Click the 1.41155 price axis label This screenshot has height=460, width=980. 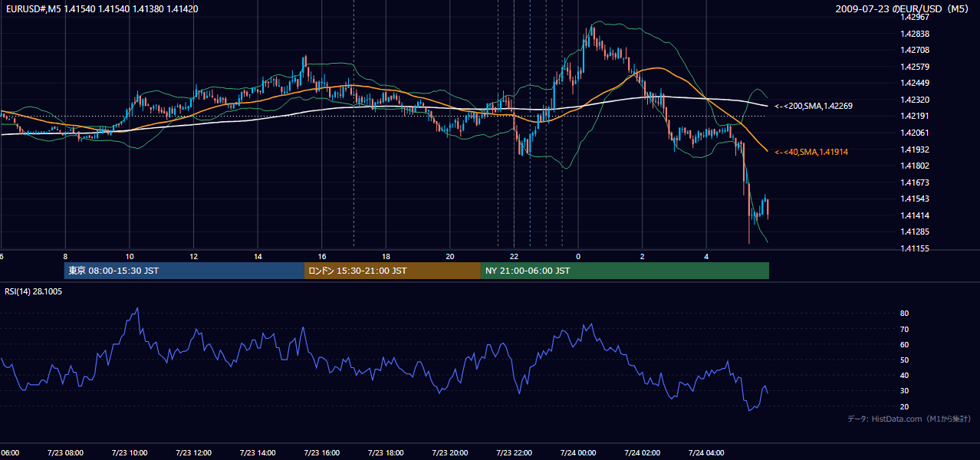tap(916, 248)
